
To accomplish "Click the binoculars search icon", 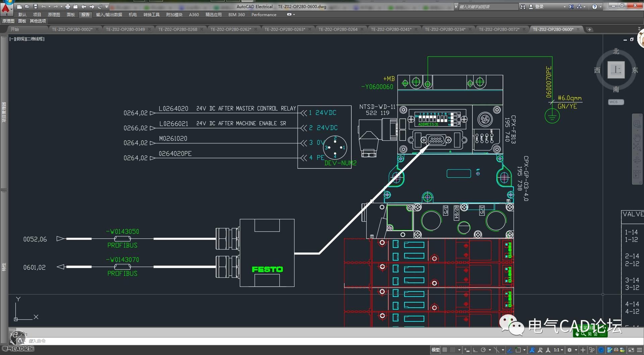I will (x=523, y=6).
